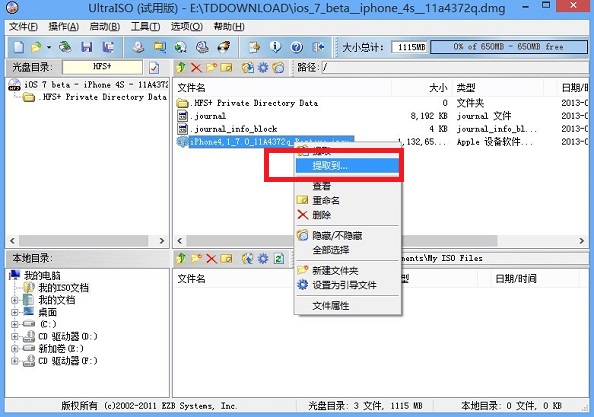The image size is (594, 417).
Task: Choose 新建文件夹 in the context menu
Action: coord(347,270)
